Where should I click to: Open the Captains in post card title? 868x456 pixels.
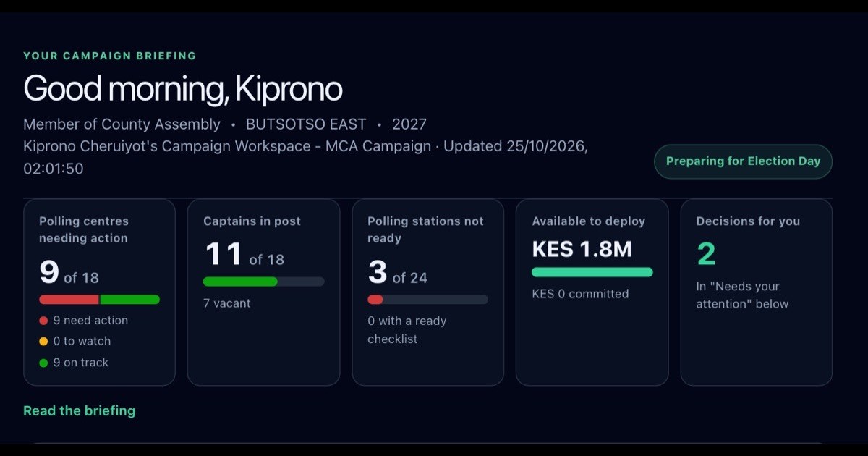[x=252, y=221]
